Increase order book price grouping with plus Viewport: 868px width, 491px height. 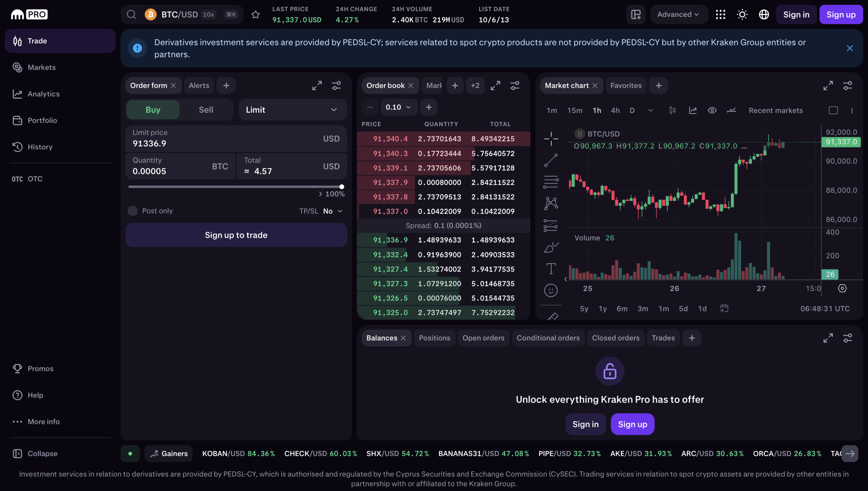click(x=429, y=107)
